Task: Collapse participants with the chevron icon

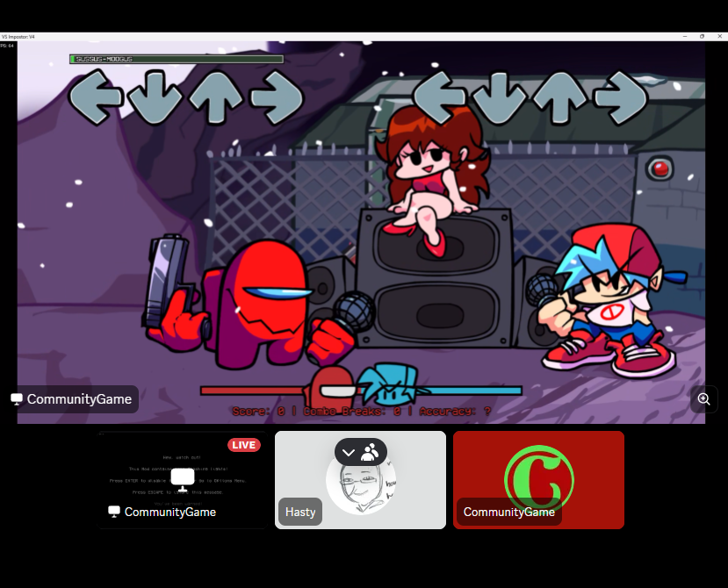Action: tap(349, 452)
